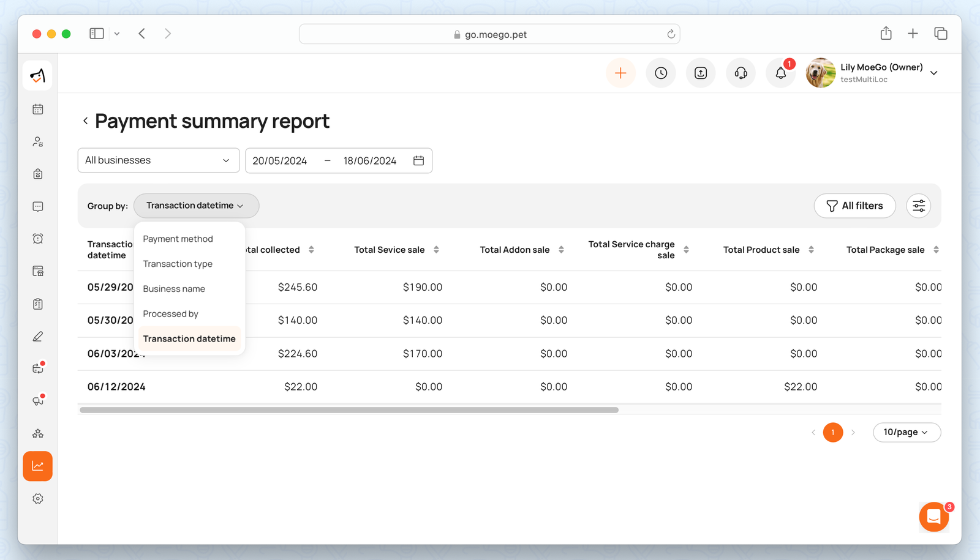
Task: Open the messages panel from the sidebar
Action: (37, 206)
